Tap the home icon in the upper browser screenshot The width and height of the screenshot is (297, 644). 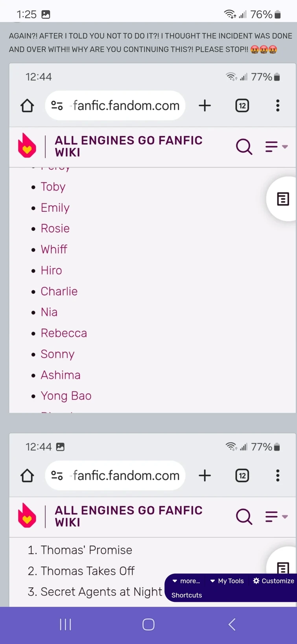coord(27,105)
